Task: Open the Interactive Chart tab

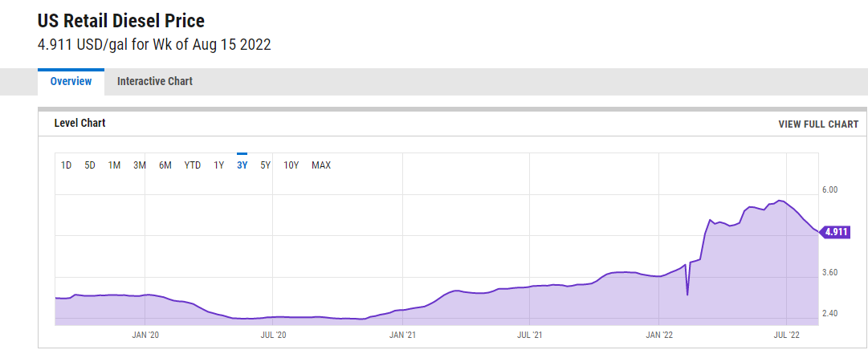Action: [x=155, y=81]
